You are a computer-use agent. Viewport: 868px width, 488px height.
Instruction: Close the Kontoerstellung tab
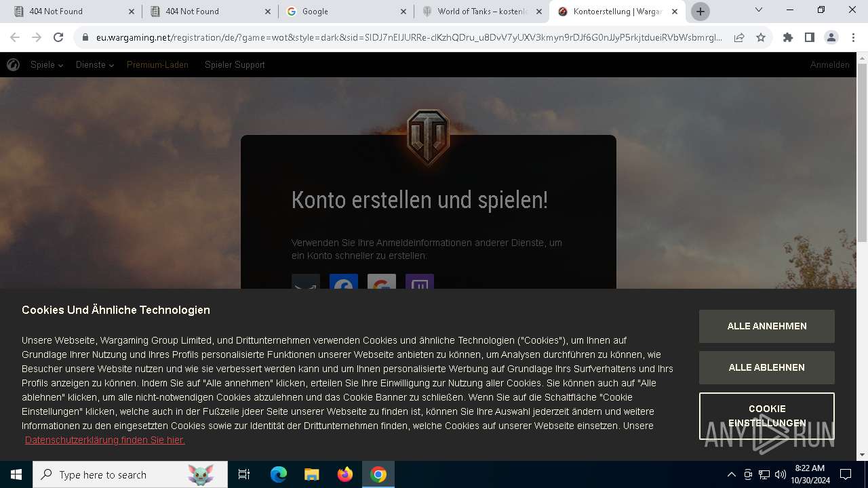[x=674, y=12]
